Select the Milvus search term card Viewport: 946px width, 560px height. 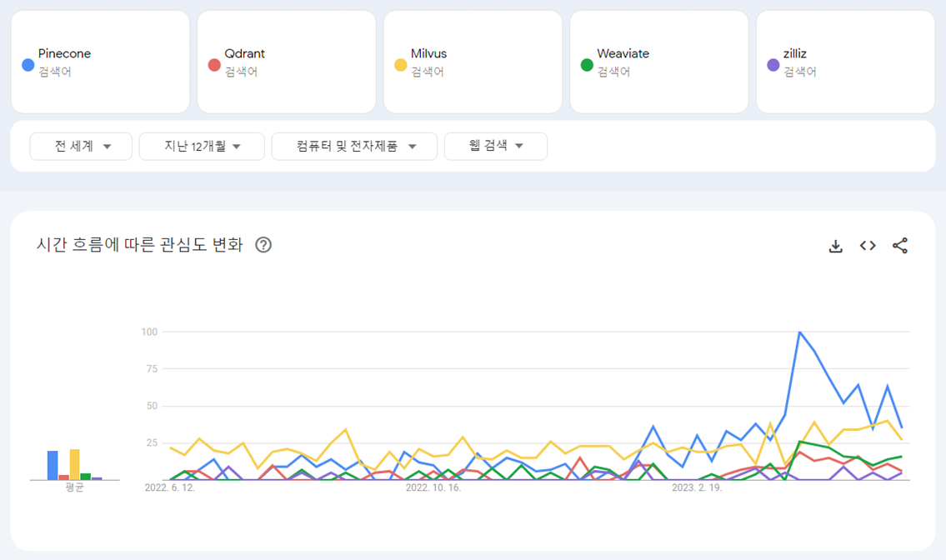tap(473, 62)
